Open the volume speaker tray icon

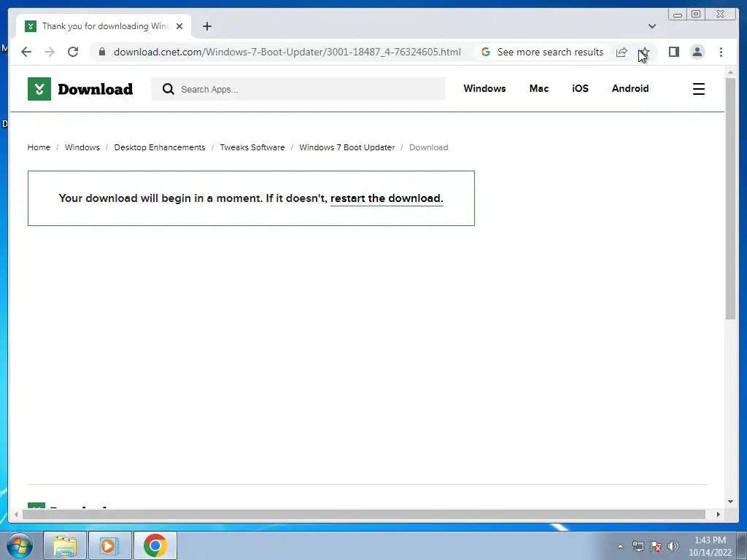(x=673, y=546)
